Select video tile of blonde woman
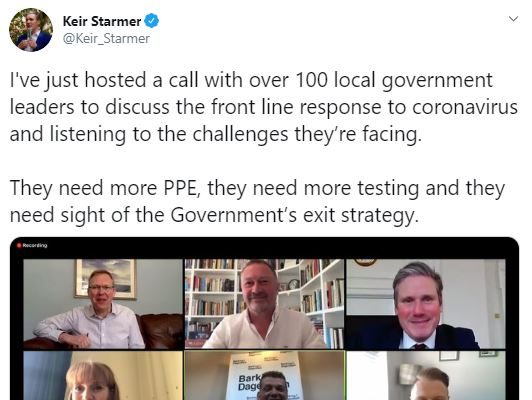The height and width of the screenshot is (400, 532). (103, 375)
